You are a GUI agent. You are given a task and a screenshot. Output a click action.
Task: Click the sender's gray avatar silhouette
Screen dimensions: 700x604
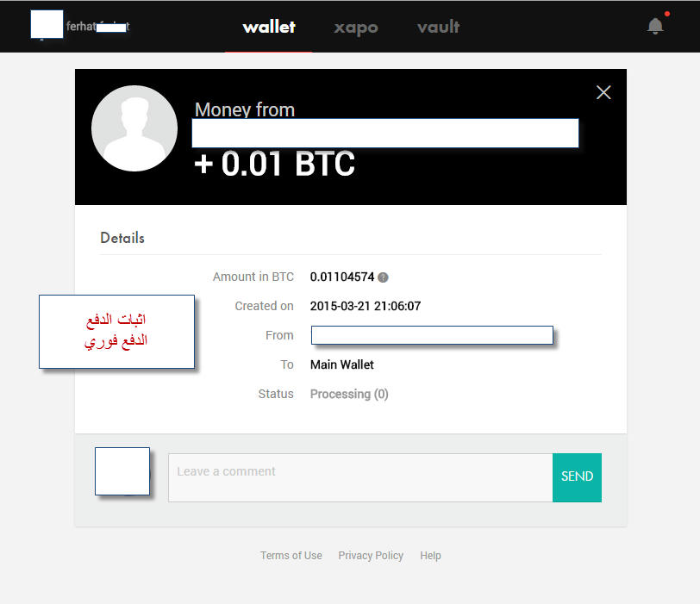[x=134, y=128]
